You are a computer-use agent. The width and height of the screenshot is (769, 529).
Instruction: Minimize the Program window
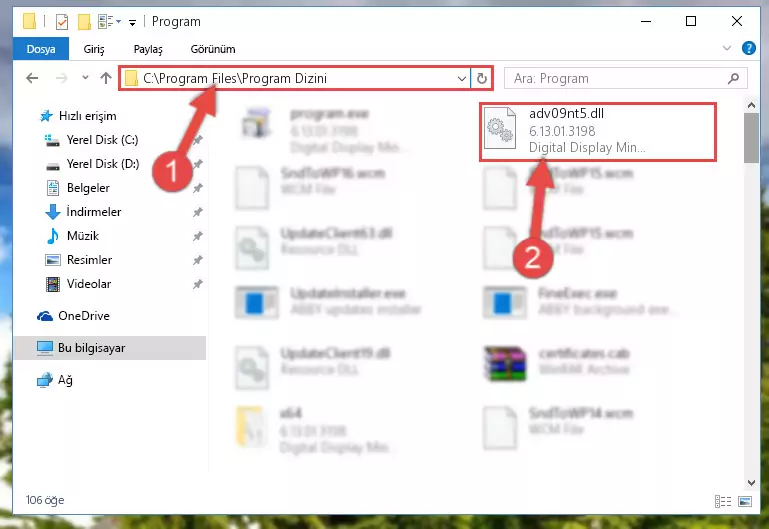pos(646,22)
